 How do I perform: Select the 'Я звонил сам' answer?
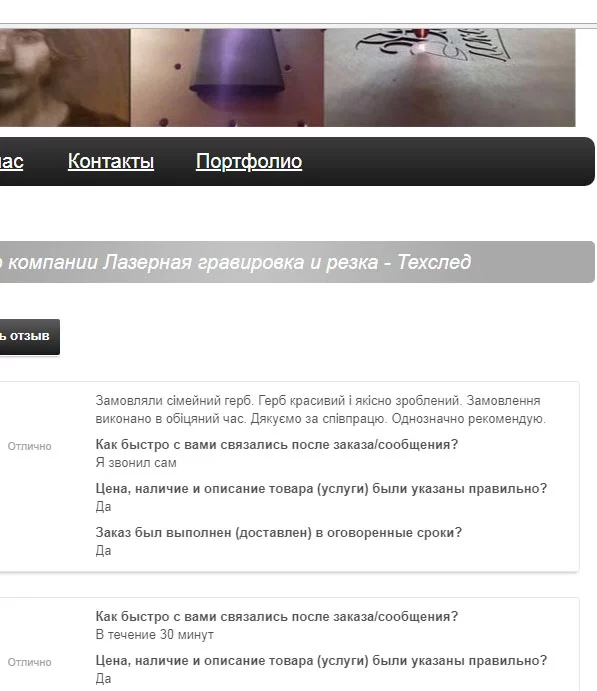coord(136,463)
